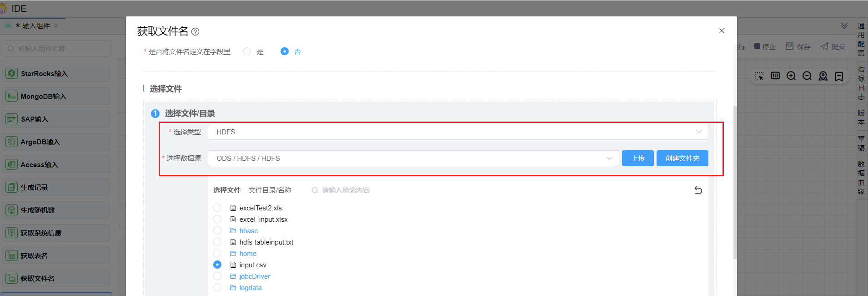Select the hdfs-tableinput.txt radio button

tap(217, 242)
